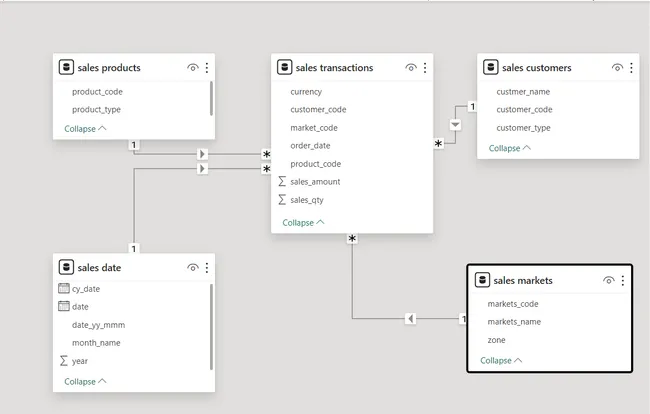Viewport: 650px width, 414px height.
Task: Click the sigma icon beside sales_qty
Action: pos(282,199)
